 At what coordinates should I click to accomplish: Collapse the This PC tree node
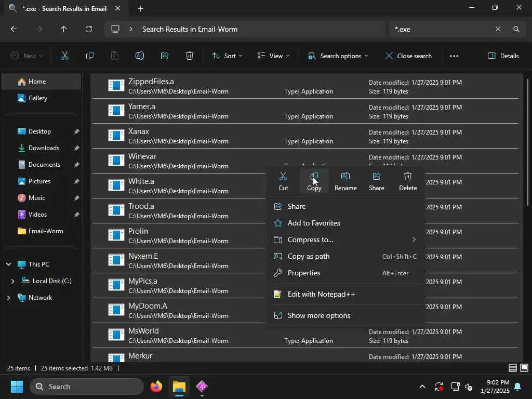[x=8, y=264]
